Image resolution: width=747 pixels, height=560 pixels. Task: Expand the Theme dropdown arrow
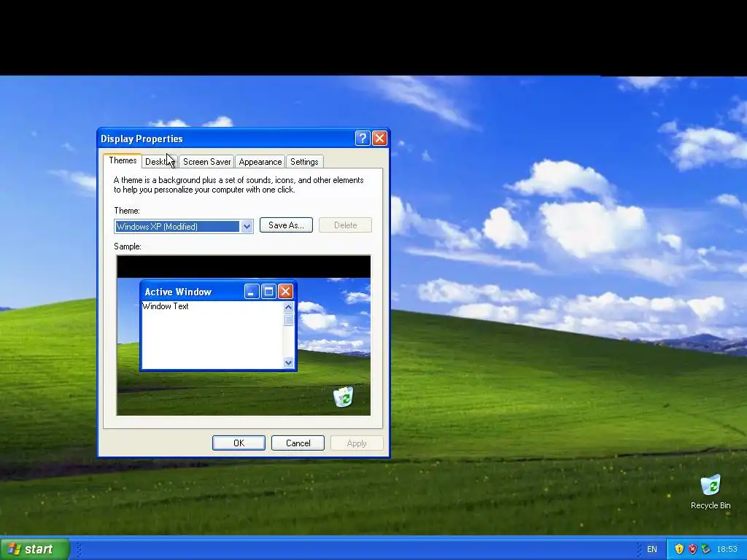point(247,227)
